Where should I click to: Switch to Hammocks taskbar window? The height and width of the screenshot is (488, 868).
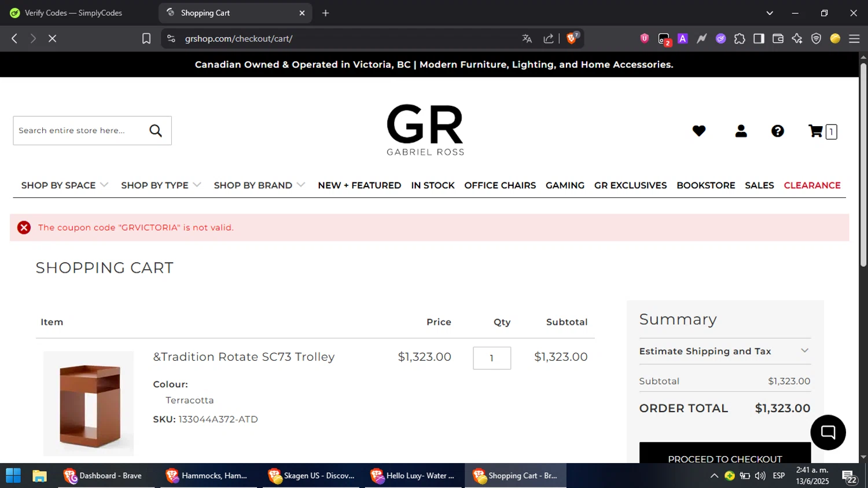208,476
